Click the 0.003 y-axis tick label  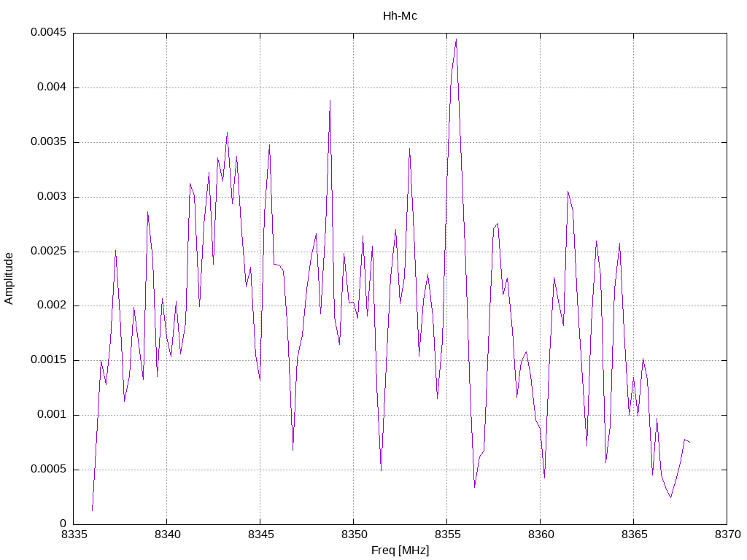[x=52, y=197]
